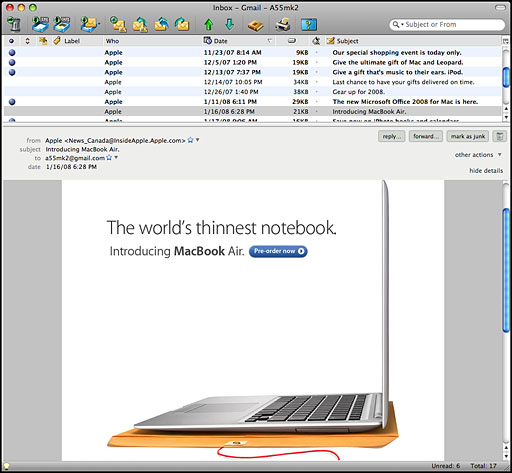Toggle unread dot on 12/13/07 message
This screenshot has width=512, height=473.
(12, 72)
